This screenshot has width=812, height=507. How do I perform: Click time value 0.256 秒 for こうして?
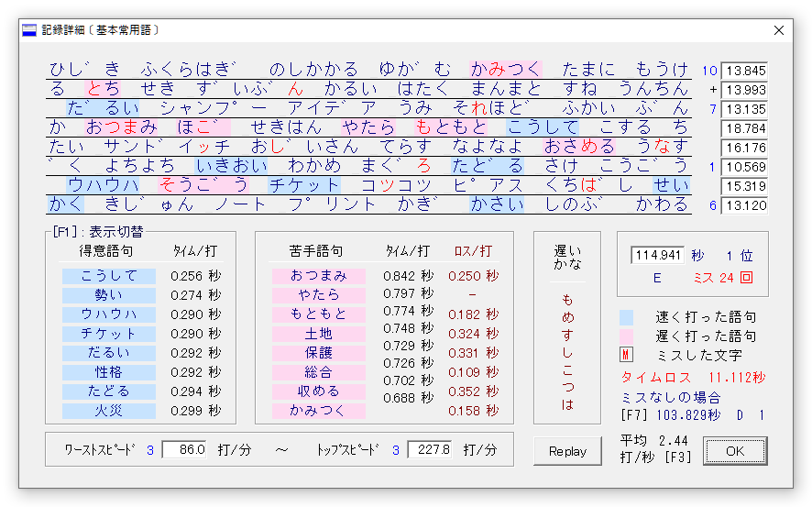[x=196, y=276]
